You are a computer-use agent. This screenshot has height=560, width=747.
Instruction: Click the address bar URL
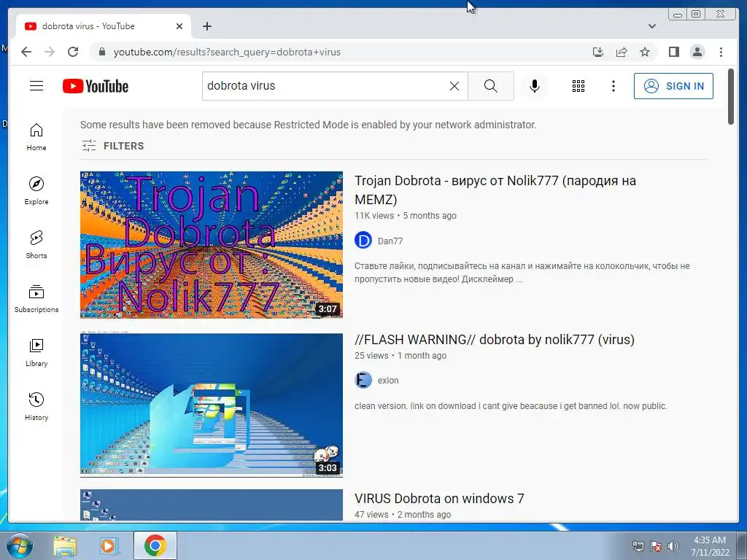pyautogui.click(x=227, y=52)
